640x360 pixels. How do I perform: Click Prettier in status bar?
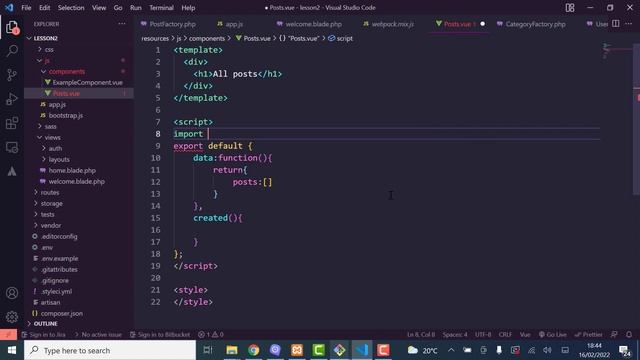[x=588, y=334]
